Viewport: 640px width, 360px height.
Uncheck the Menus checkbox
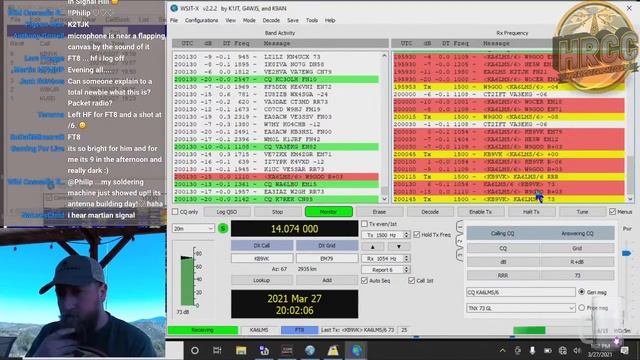click(x=612, y=212)
